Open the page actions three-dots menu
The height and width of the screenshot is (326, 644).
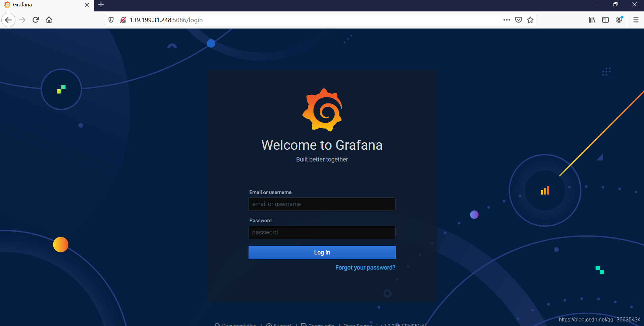[x=506, y=20]
